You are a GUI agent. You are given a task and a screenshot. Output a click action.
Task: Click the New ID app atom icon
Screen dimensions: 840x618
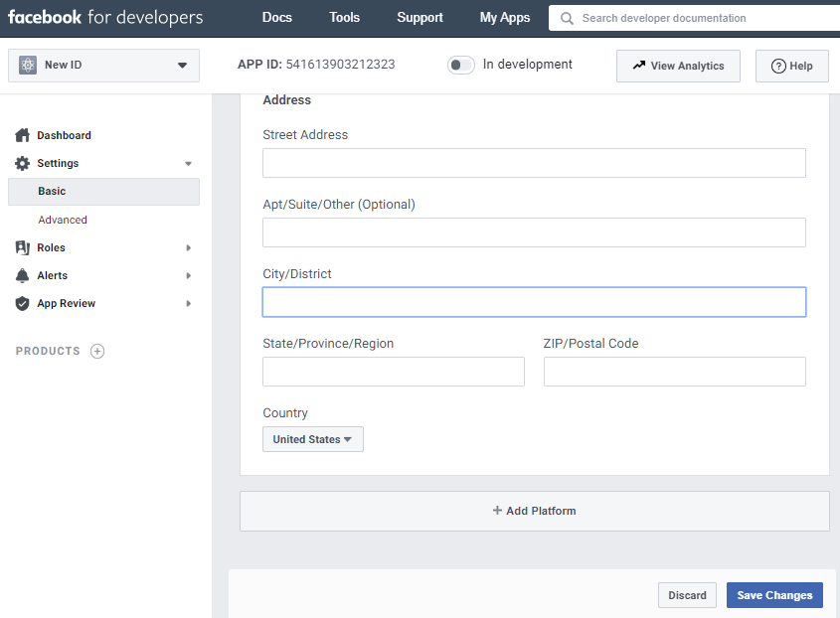[x=28, y=65]
